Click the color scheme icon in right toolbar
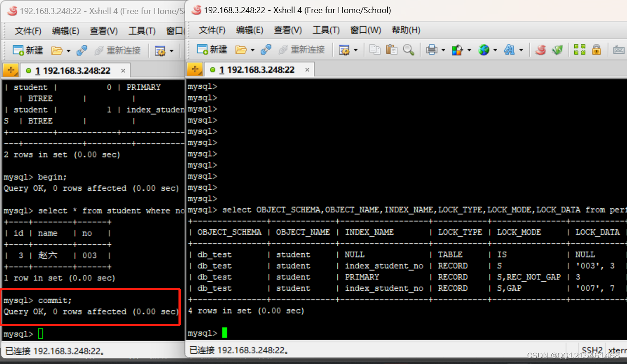This screenshot has width=627, height=364. [x=457, y=50]
